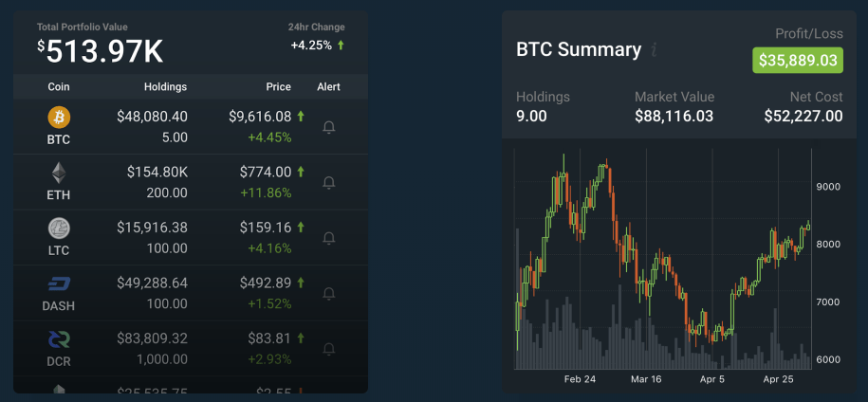The image size is (868, 402).
Task: Set alert bell for LTC
Action: pos(329,238)
